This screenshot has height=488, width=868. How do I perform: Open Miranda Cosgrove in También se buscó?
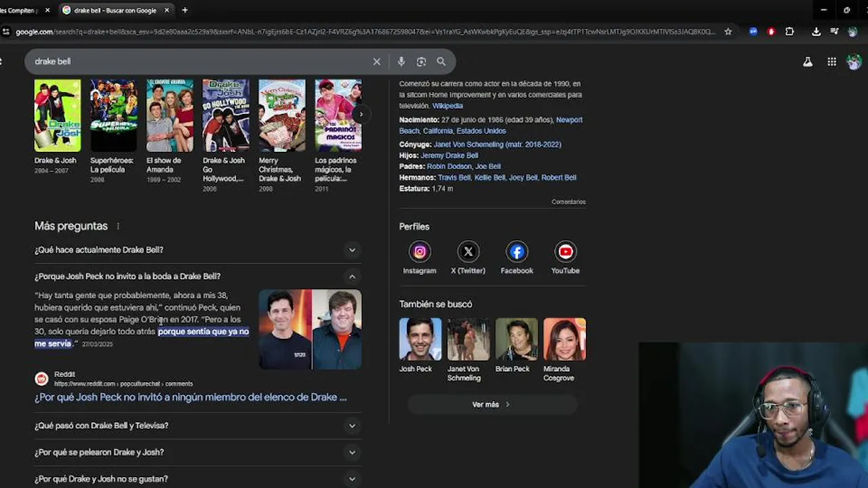[564, 350]
